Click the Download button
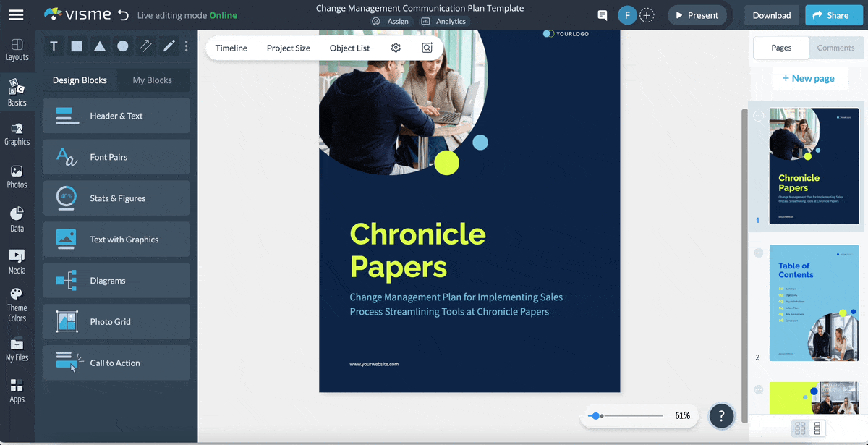This screenshot has height=445, width=868. point(771,14)
